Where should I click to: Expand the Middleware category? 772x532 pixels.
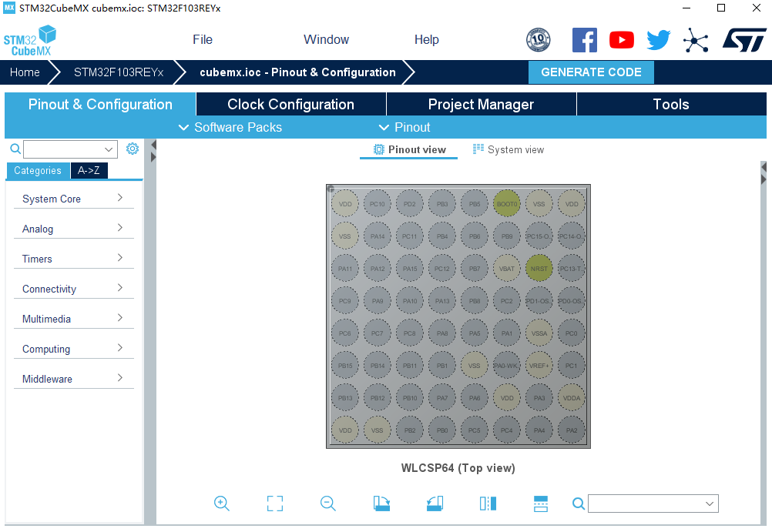[x=73, y=379]
